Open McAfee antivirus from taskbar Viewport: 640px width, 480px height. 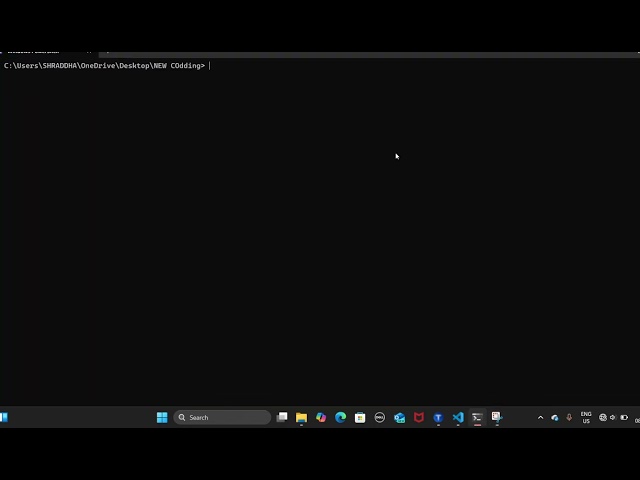419,417
